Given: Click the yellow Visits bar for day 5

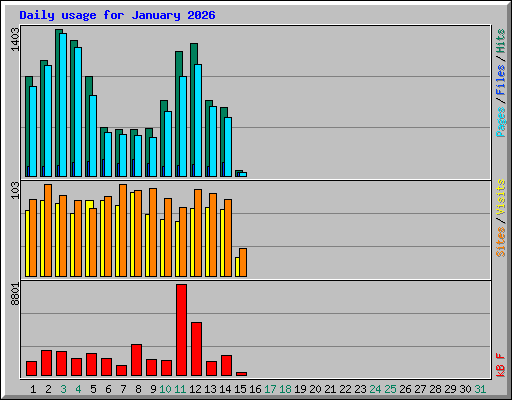Looking at the screenshot, I should tap(88, 238).
